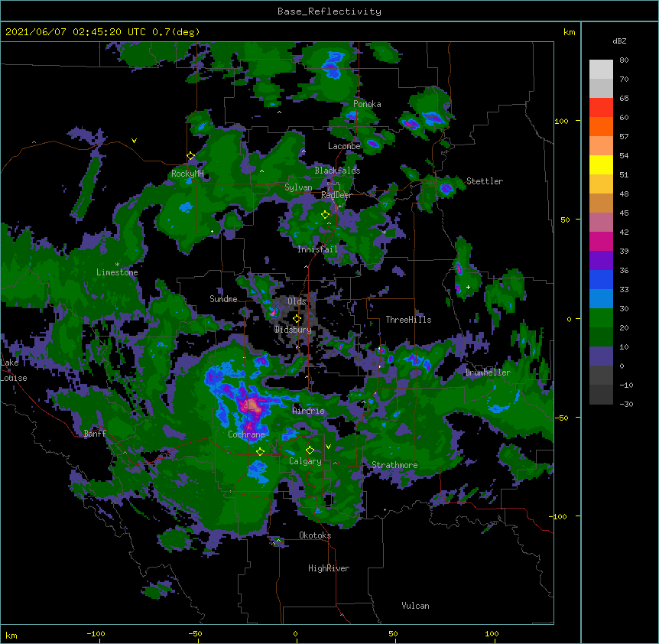Viewport: 659px width, 644px height.
Task: Select the Drumheller label
Action: pos(488,372)
